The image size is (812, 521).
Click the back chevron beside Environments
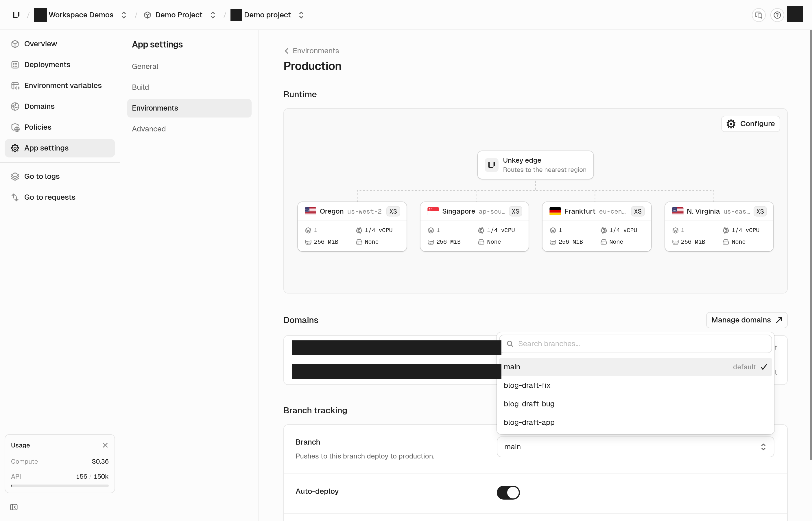pos(287,51)
